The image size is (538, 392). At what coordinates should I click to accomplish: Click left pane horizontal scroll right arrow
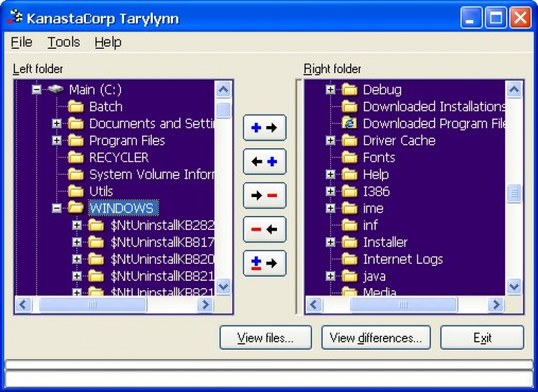tap(206, 305)
